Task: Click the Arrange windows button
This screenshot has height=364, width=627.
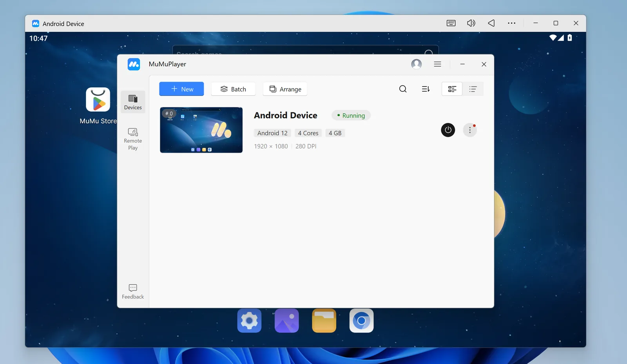Action: point(285,89)
